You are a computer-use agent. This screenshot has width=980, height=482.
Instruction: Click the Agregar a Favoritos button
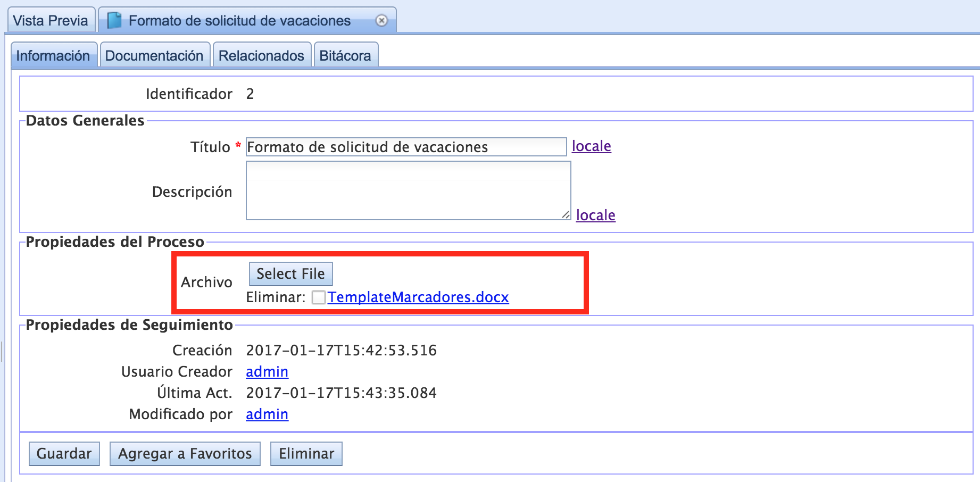click(x=185, y=454)
